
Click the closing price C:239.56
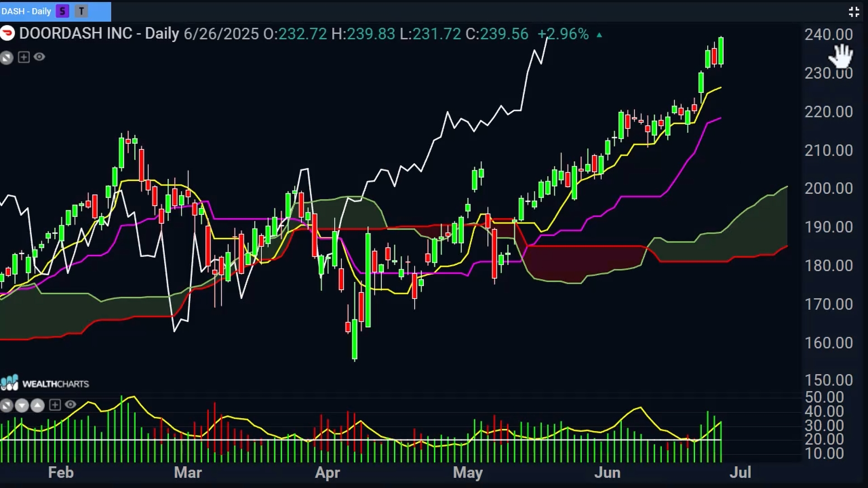(497, 34)
